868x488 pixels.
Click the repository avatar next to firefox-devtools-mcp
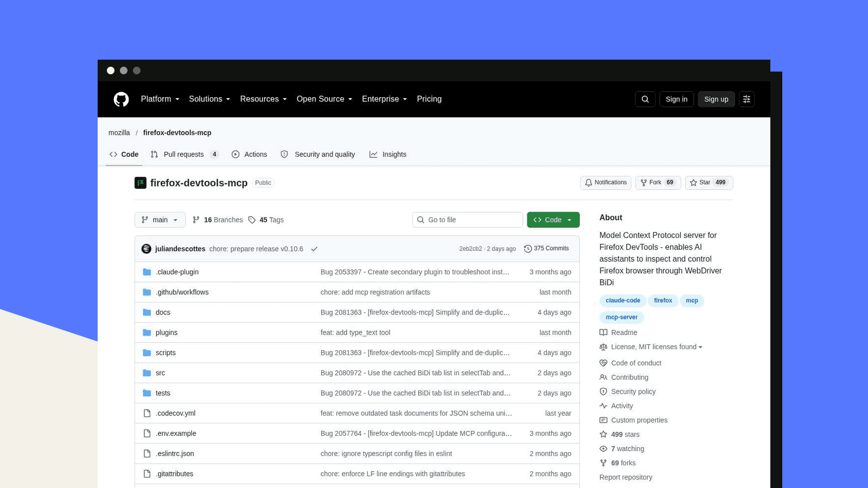pyautogui.click(x=141, y=183)
